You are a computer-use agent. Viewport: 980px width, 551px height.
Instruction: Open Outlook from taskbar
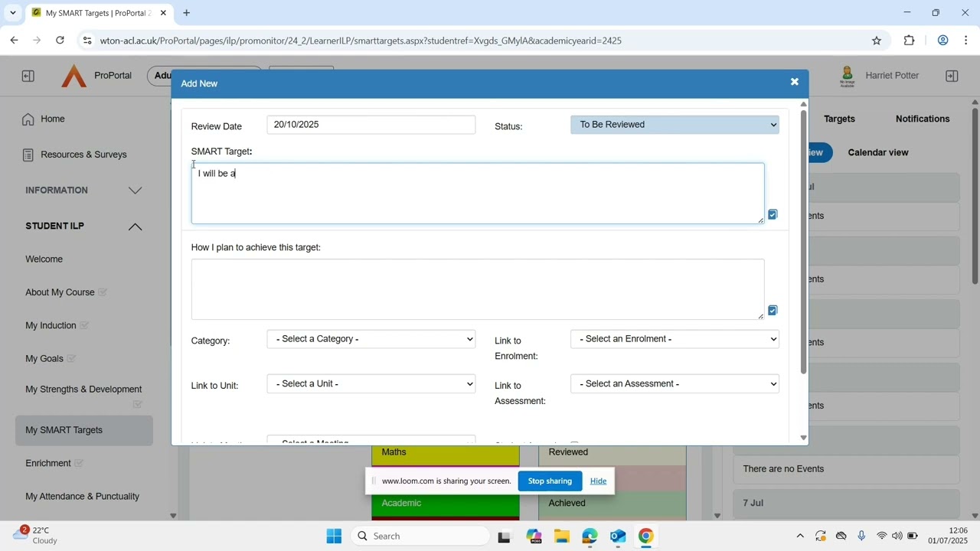coord(618,536)
